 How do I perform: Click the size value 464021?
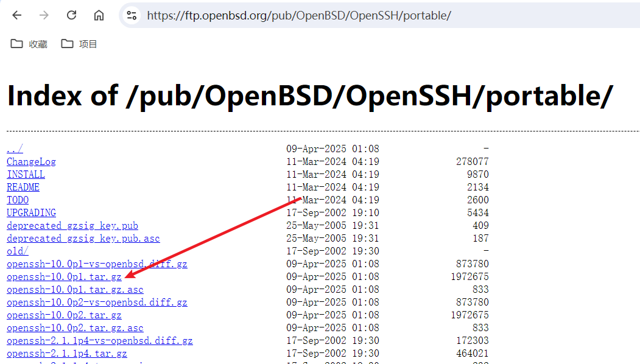473,354
